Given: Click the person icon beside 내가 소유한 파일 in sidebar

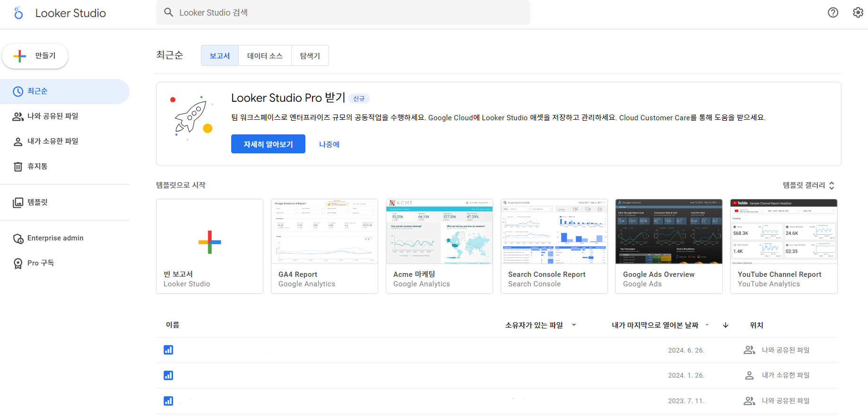Looking at the screenshot, I should pos(18,142).
